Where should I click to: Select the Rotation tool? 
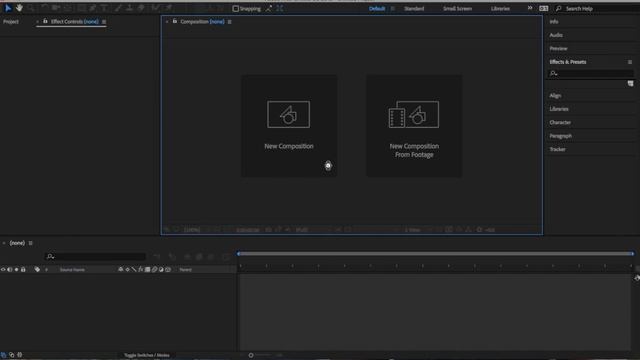point(44,8)
